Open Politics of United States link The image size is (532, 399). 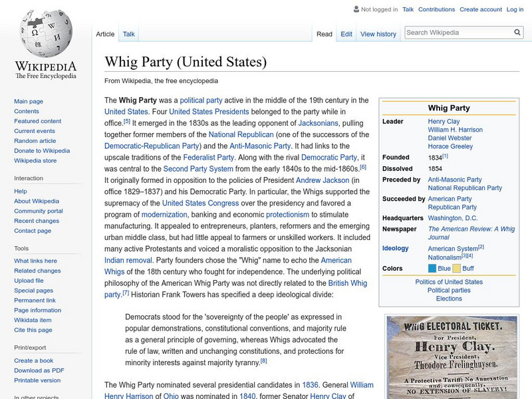448,281
